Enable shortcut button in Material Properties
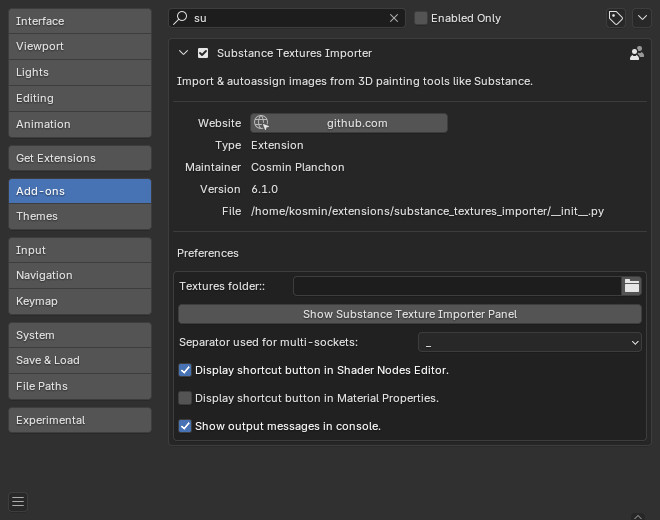 185,398
